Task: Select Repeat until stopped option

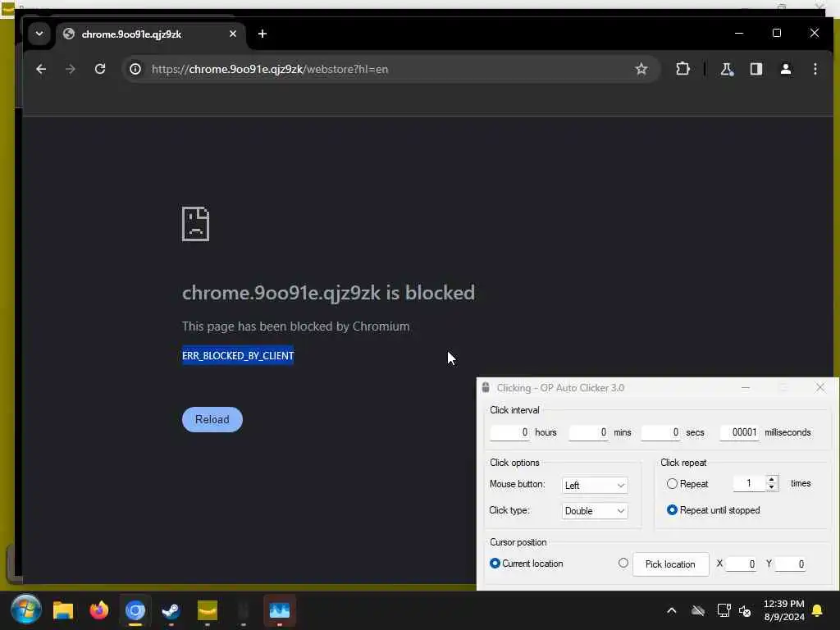Action: click(672, 510)
